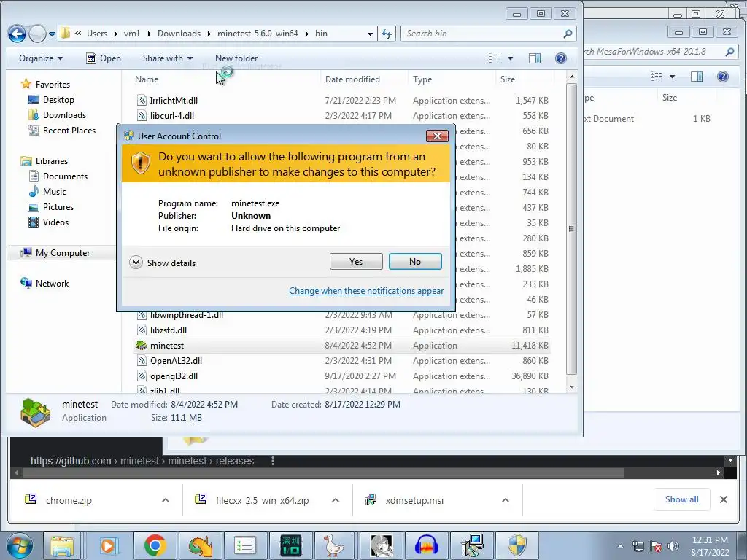The width and height of the screenshot is (747, 560).
Task: Open Windows Media Player taskbar icon
Action: pyautogui.click(x=108, y=545)
